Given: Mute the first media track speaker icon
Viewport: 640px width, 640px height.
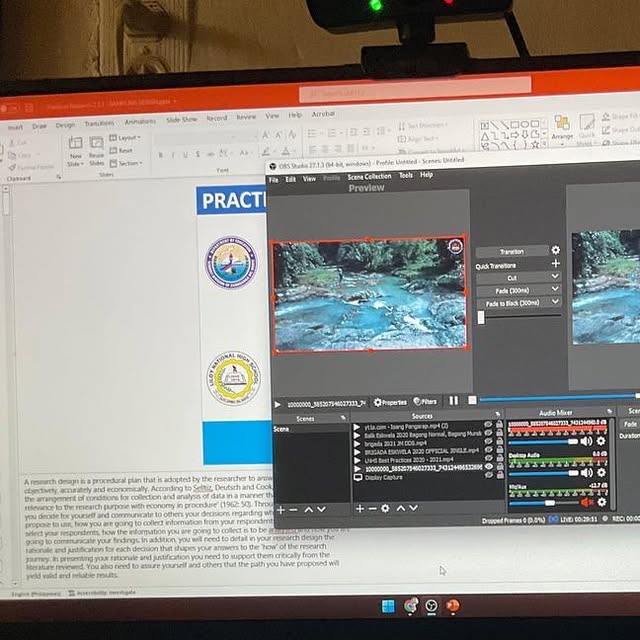Looking at the screenshot, I should [586, 441].
